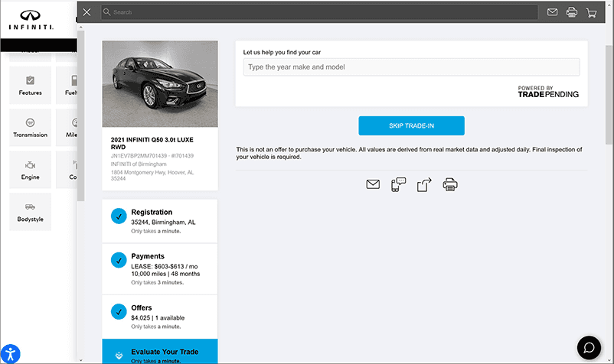Click the magnifier search icon

point(106,12)
